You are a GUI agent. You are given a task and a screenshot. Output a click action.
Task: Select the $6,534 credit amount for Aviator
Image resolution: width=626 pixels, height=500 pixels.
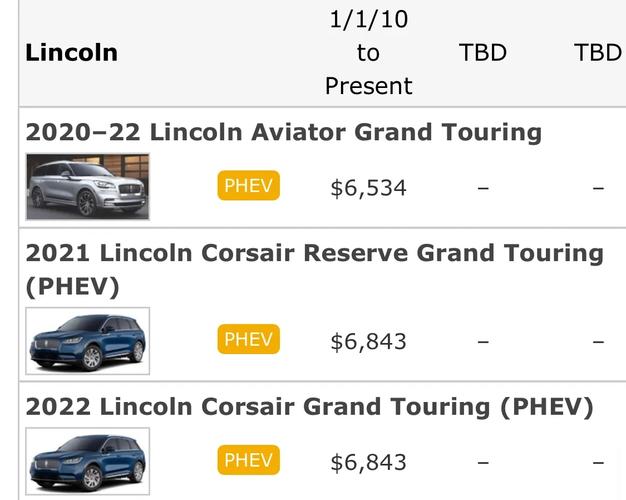click(x=368, y=188)
